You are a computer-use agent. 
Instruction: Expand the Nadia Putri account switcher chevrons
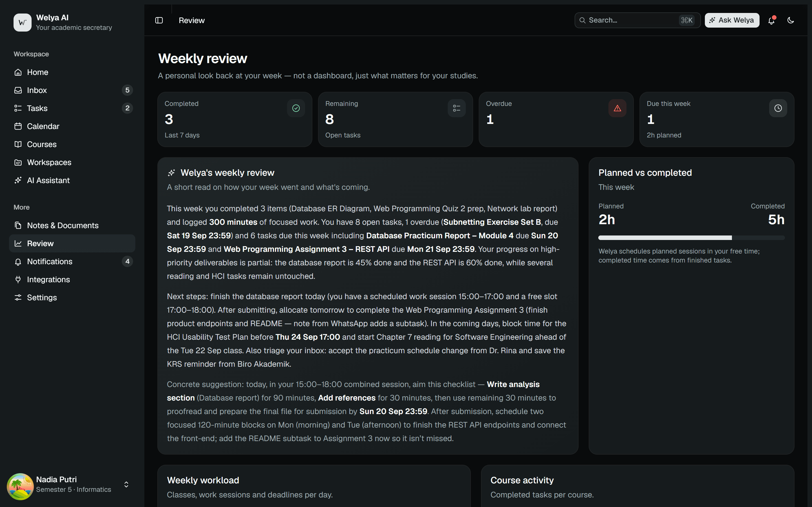coord(126,484)
